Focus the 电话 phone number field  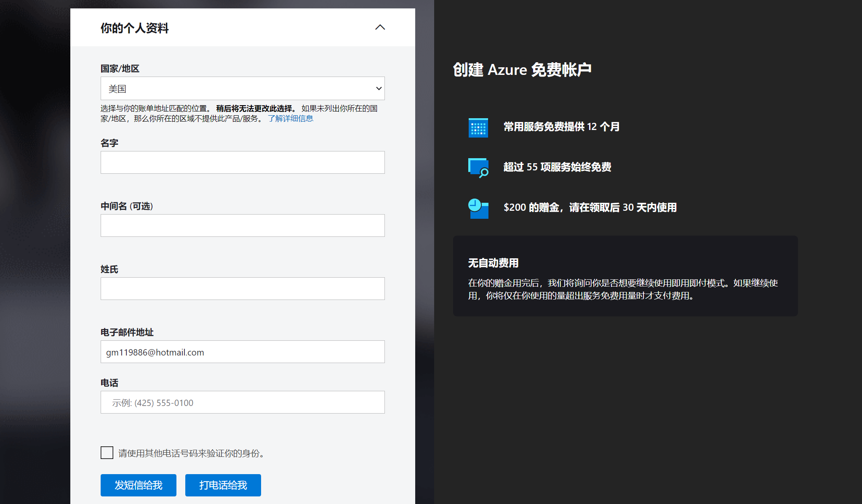[x=243, y=402]
